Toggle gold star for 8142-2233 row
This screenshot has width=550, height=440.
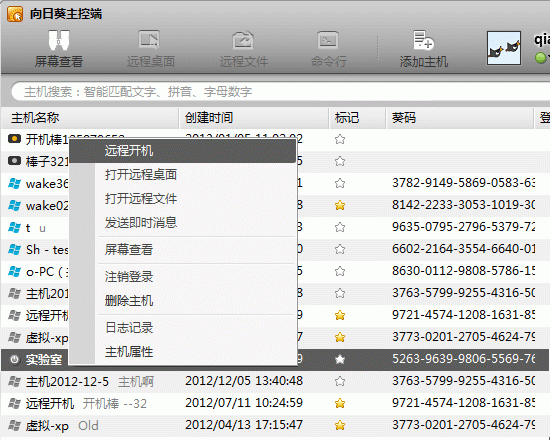click(x=340, y=205)
